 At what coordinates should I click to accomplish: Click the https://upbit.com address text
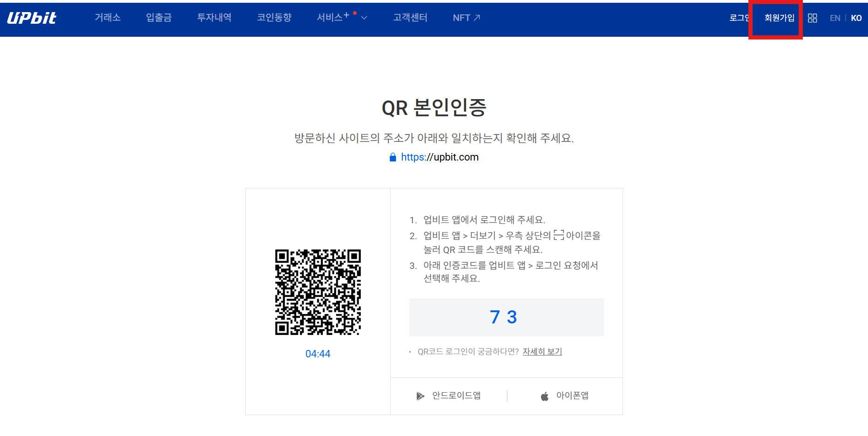[x=440, y=157]
